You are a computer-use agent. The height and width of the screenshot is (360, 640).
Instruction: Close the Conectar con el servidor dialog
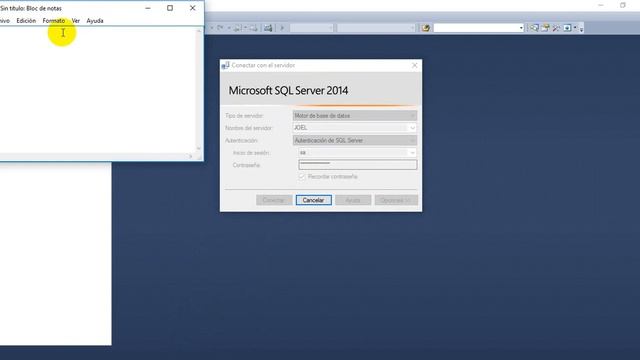click(x=415, y=65)
